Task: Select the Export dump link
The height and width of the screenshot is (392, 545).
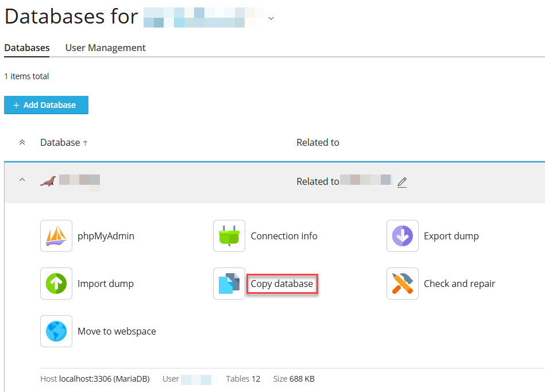Action: point(451,236)
